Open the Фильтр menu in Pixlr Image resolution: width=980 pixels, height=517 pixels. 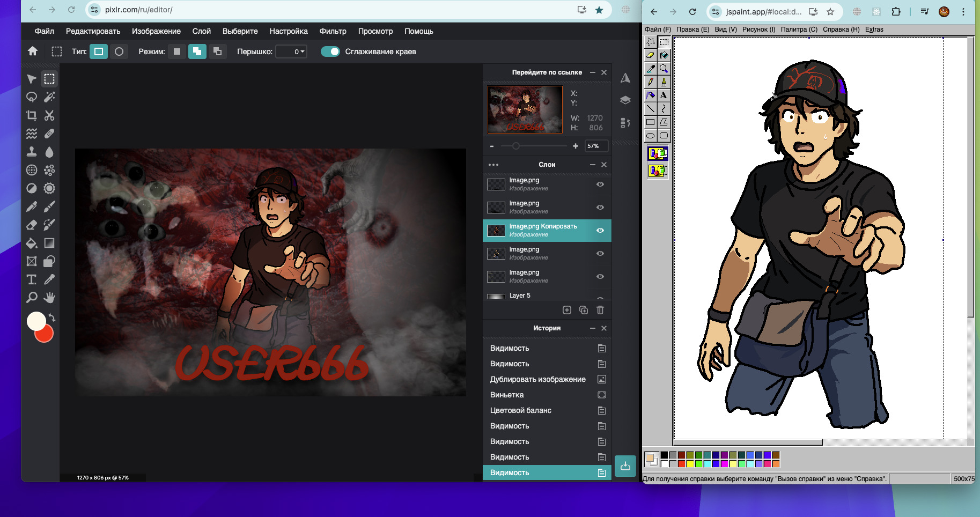coord(333,31)
